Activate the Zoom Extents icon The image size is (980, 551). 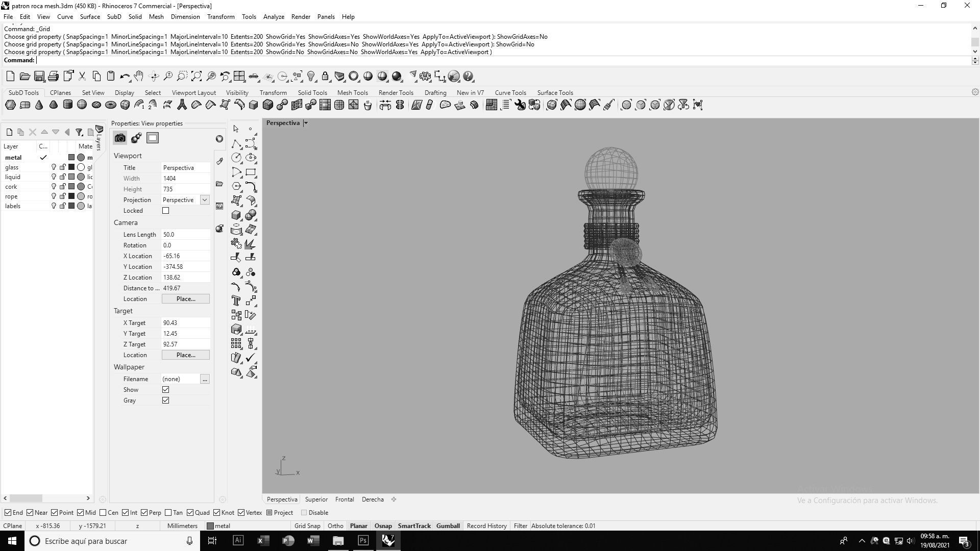coord(197,77)
